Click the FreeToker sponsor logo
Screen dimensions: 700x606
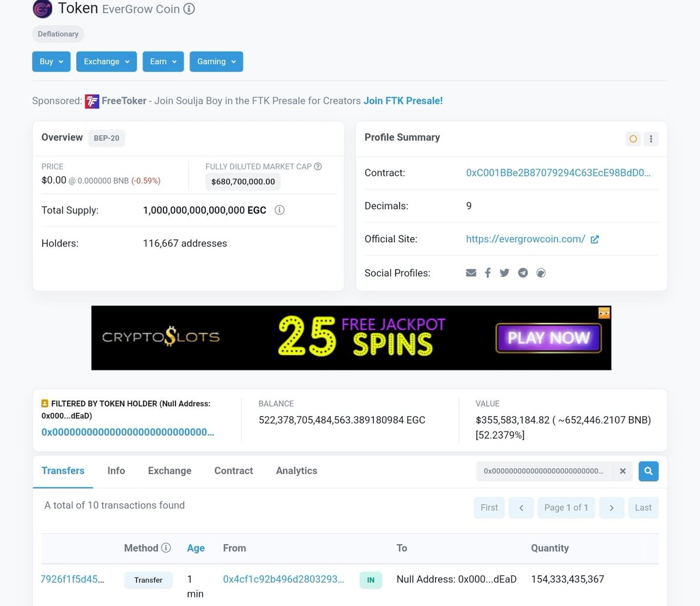point(92,101)
